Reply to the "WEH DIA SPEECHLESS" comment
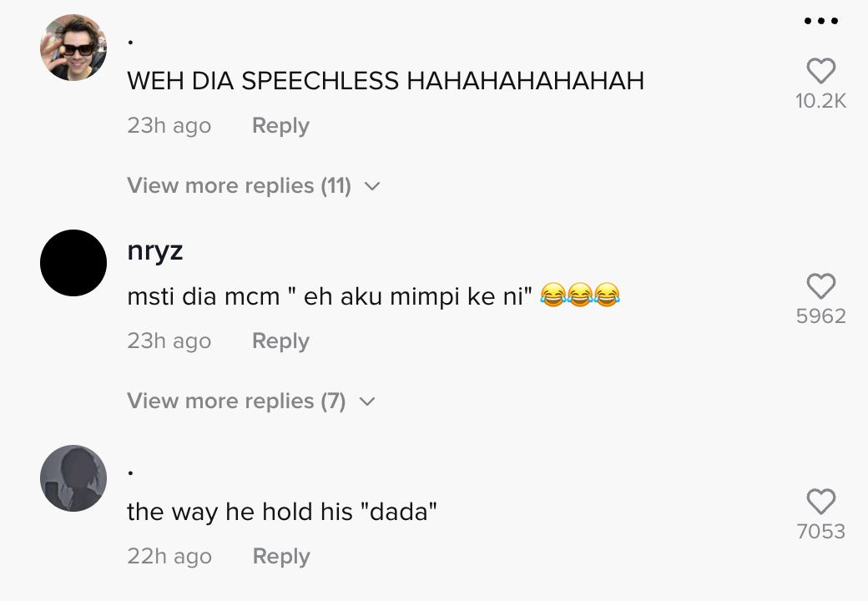The image size is (868, 601). point(280,126)
